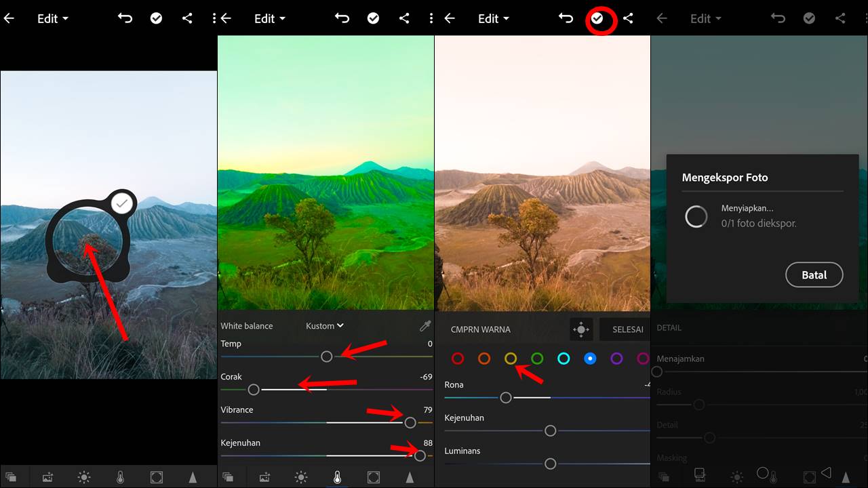Select the orange color channel circle
Screen dimensions: 868x488
coord(484,359)
